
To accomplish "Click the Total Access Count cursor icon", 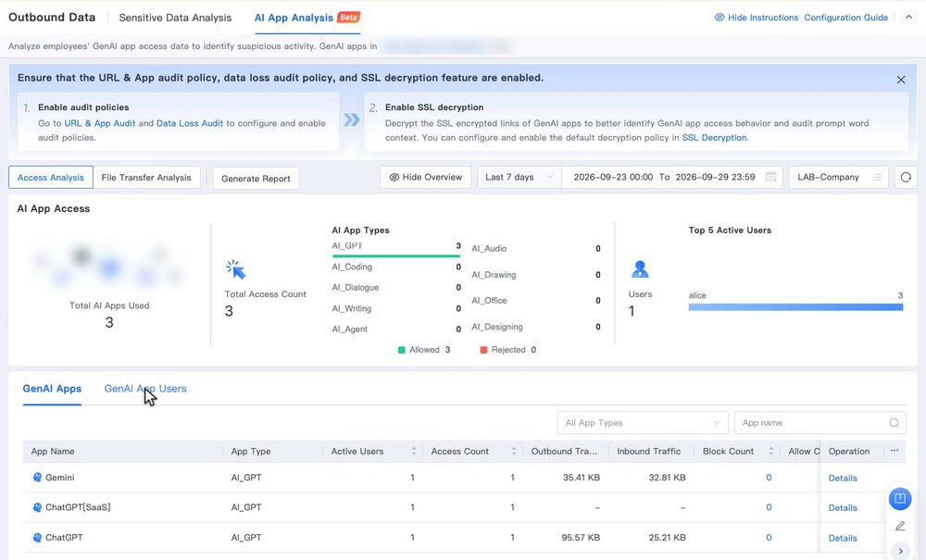I will 235,269.
